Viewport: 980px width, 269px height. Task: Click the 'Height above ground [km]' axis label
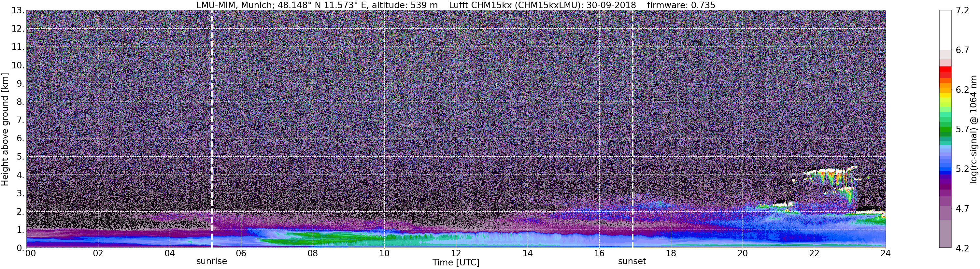coord(5,129)
